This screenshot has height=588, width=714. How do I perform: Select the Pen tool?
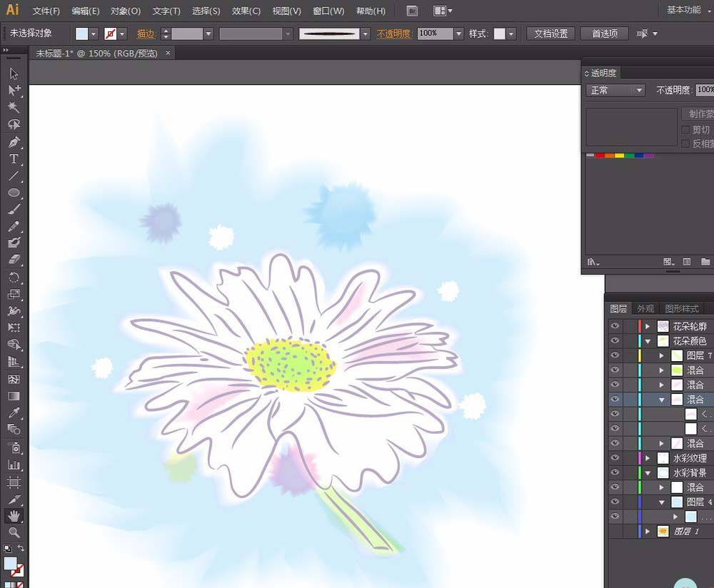pyautogui.click(x=14, y=142)
